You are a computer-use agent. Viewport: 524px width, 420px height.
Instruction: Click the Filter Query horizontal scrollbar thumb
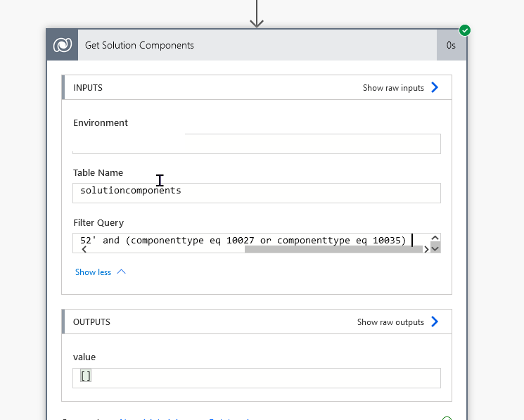tap(333, 249)
